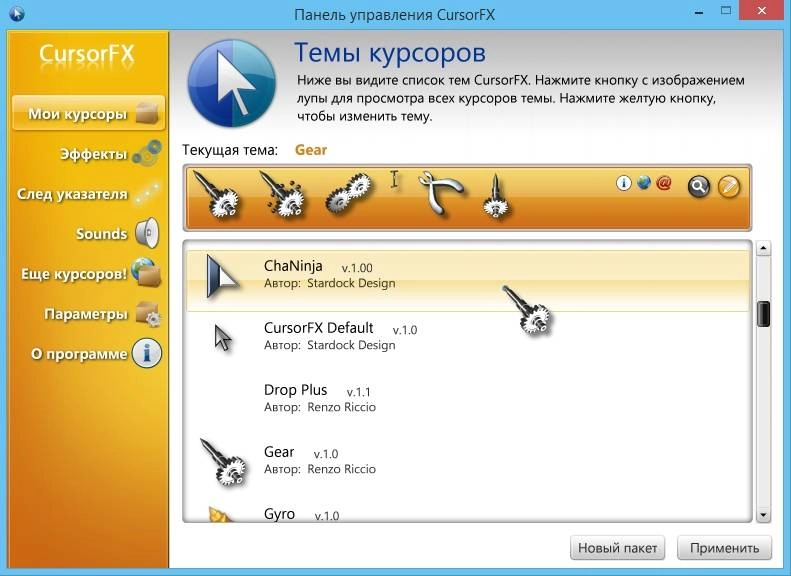This screenshot has height=576, width=791.
Task: Click the gear box icon beside Параметры
Action: (148, 313)
